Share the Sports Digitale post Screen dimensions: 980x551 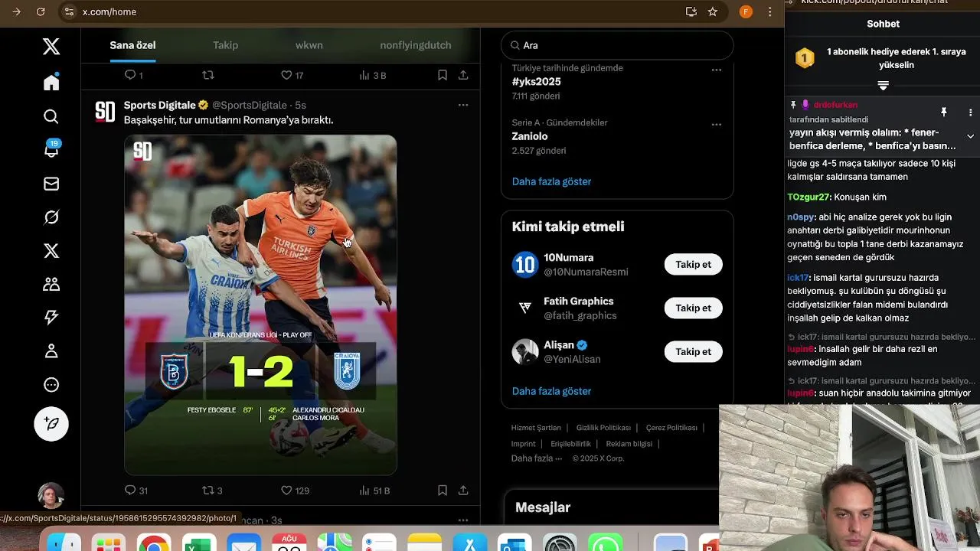[463, 490]
